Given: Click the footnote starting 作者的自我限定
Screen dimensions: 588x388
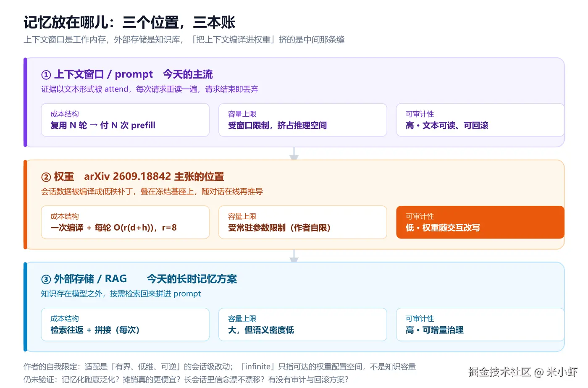Looking at the screenshot, I should [x=220, y=367].
